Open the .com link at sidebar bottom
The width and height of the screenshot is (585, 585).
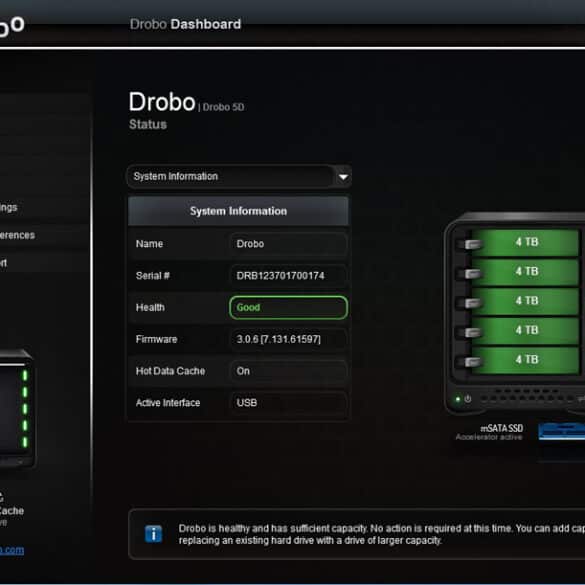coord(12,550)
